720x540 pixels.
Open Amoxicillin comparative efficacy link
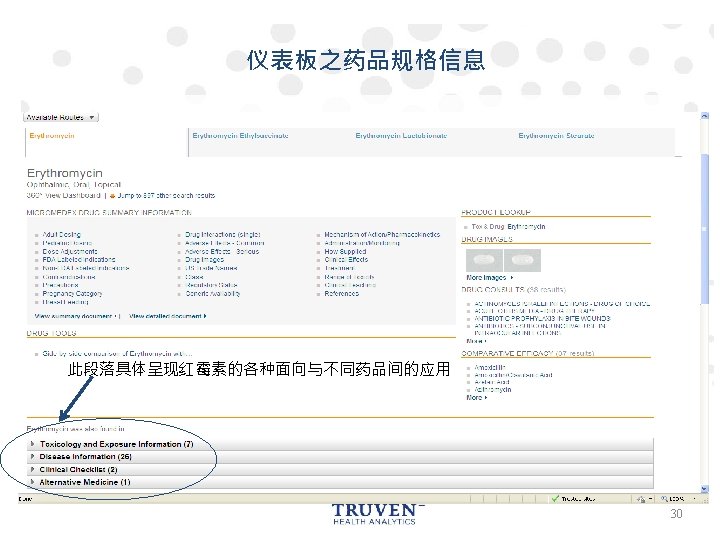490,367
